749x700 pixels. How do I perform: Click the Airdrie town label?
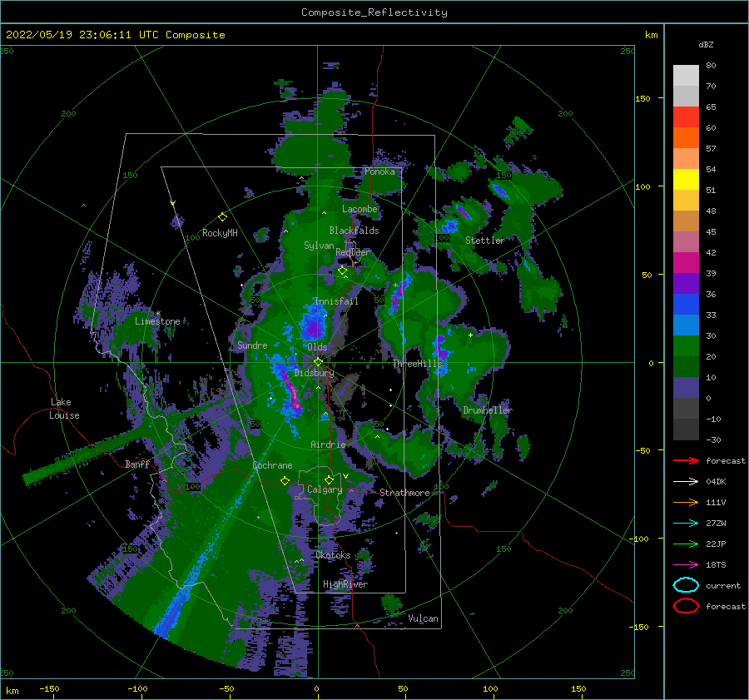point(328,444)
